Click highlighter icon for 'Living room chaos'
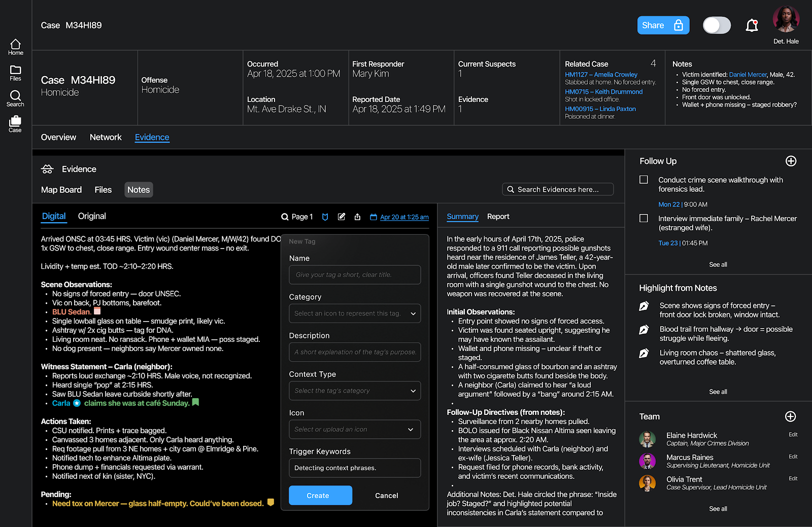The width and height of the screenshot is (812, 527). [644, 354]
